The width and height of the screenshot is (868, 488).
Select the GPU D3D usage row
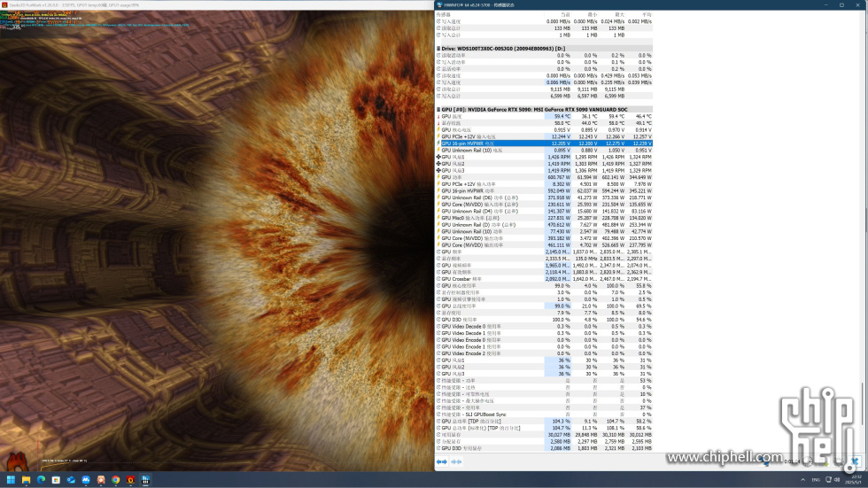point(544,320)
